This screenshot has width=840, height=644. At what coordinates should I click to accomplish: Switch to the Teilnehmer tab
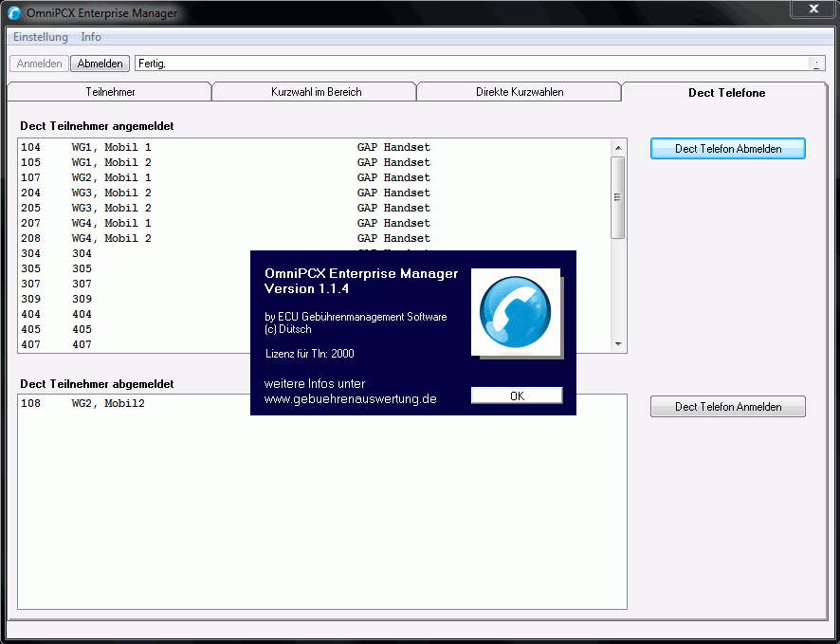(110, 92)
